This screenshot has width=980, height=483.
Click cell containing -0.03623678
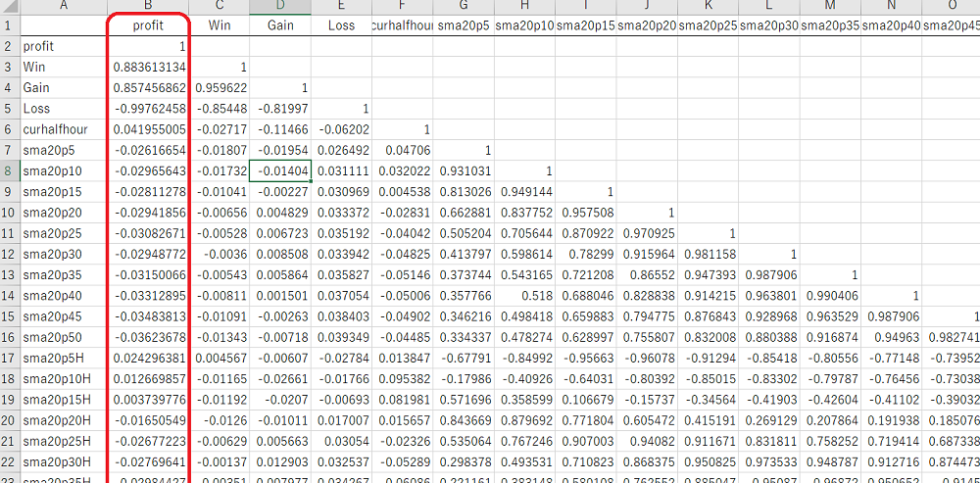tap(148, 337)
